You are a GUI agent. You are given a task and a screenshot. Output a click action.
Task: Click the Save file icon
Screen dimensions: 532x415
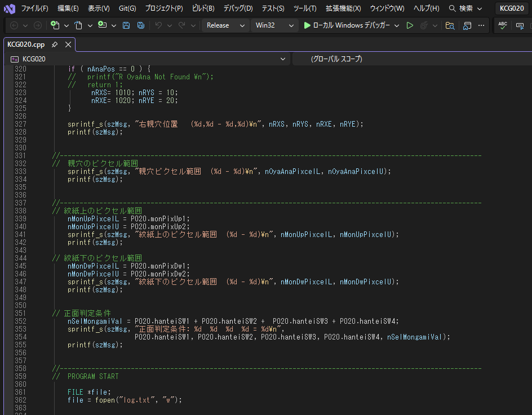click(126, 25)
